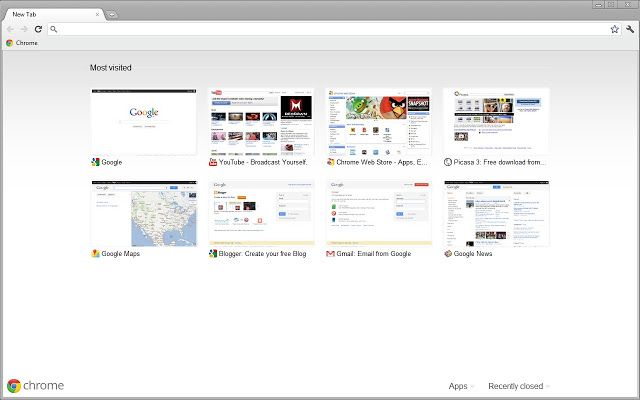This screenshot has height=400, width=640.
Task: Close the browser window
Action: [x=628, y=4]
